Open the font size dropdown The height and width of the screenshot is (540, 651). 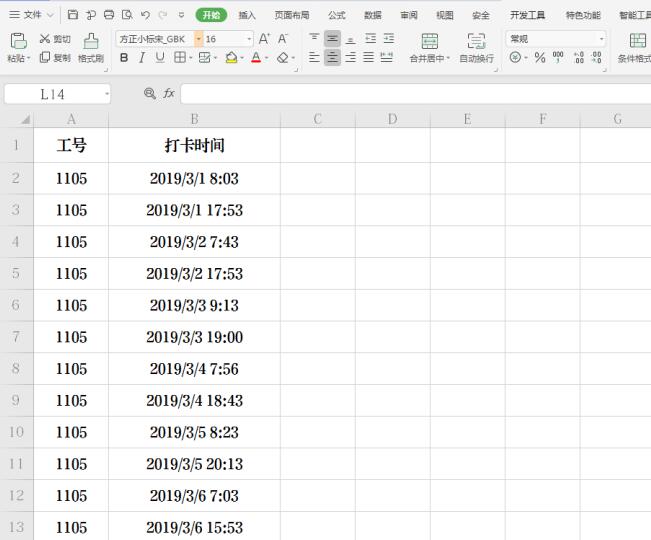pyautogui.click(x=249, y=39)
